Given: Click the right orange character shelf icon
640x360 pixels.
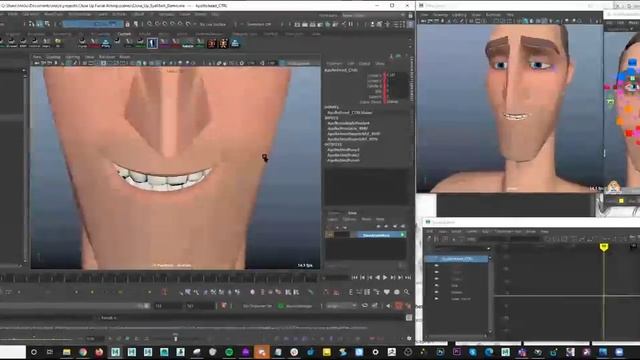Looking at the screenshot, I should [223, 43].
